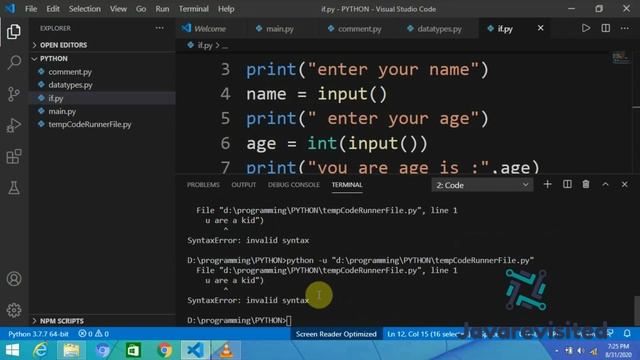Open VLC media player from taskbar
The height and width of the screenshot is (360, 640).
[x=226, y=350]
